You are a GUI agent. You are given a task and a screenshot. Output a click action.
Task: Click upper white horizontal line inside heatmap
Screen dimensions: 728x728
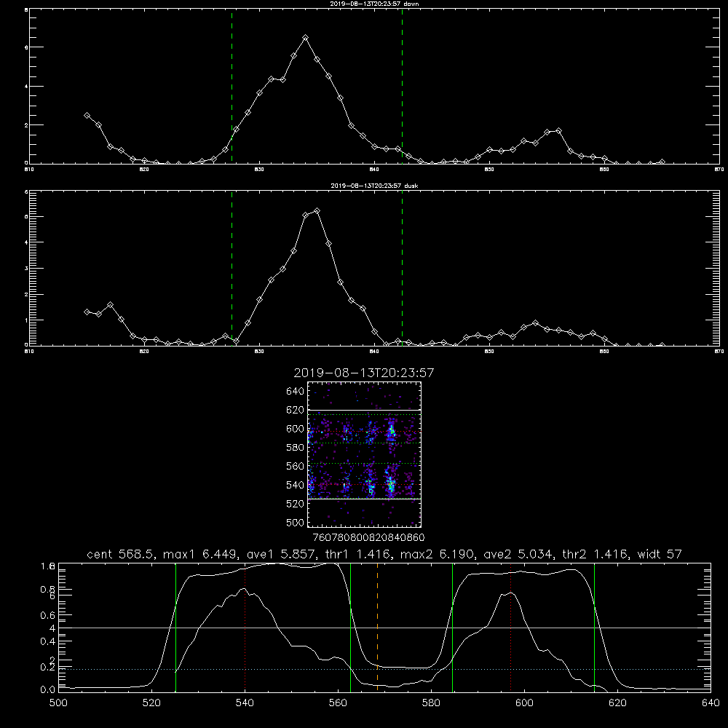pos(364,411)
